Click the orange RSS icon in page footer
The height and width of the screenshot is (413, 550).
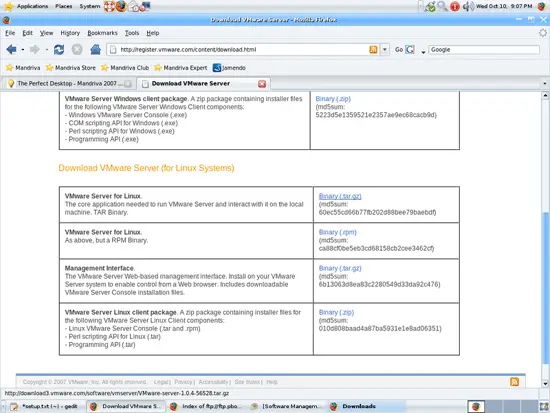pos(514,382)
